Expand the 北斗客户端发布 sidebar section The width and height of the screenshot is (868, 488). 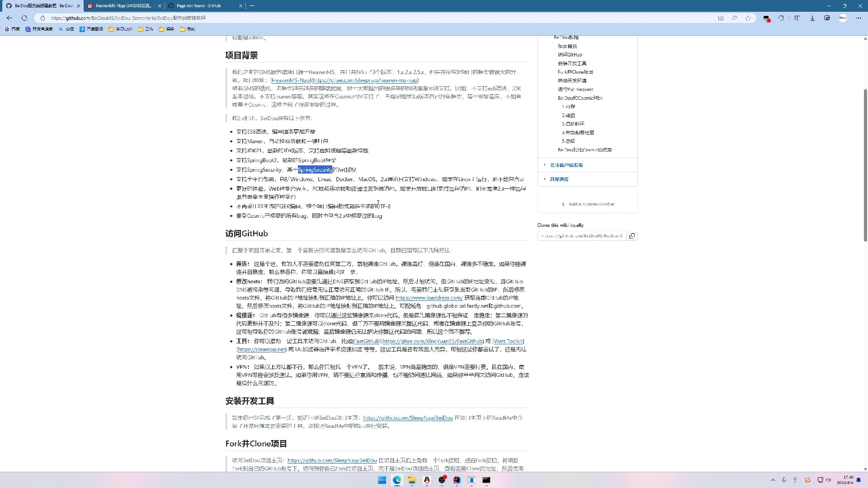[x=566, y=165]
